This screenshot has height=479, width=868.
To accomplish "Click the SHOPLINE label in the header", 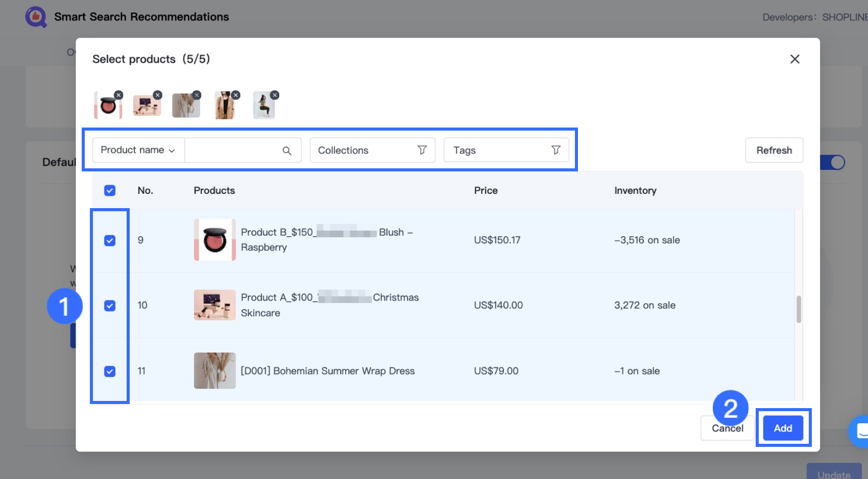I will (845, 17).
